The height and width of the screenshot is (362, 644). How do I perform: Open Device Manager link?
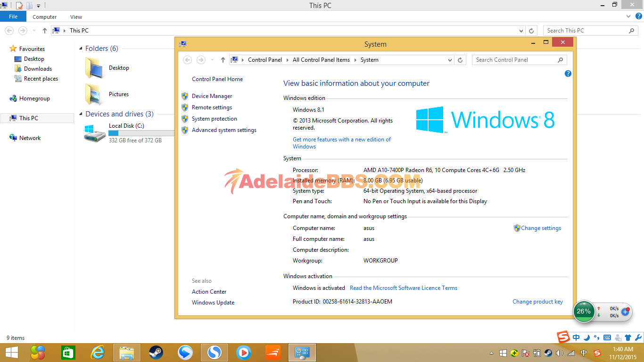click(x=212, y=96)
